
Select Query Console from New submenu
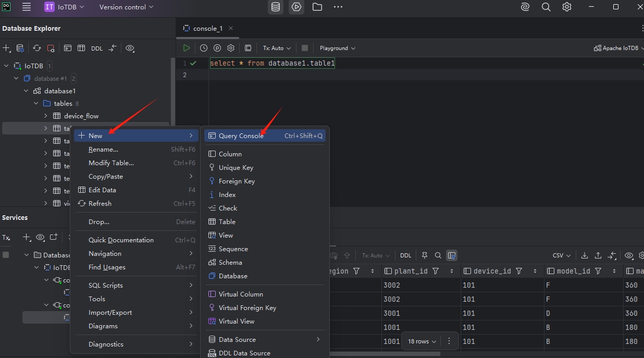pyautogui.click(x=241, y=135)
